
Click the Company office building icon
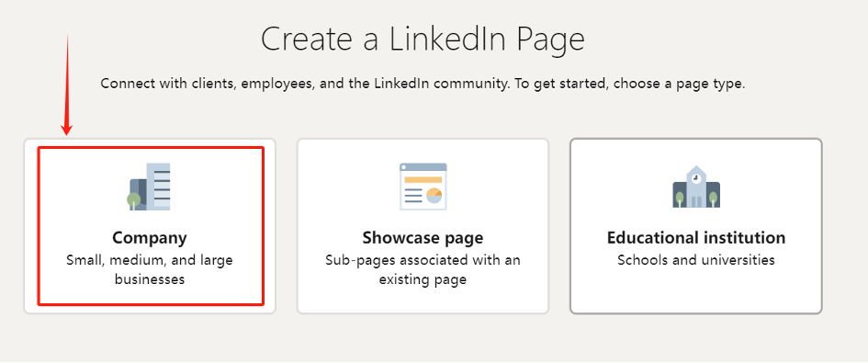tap(149, 187)
